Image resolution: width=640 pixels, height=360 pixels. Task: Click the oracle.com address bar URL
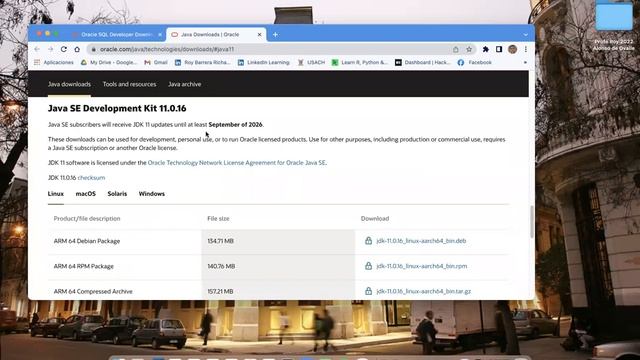(x=167, y=49)
